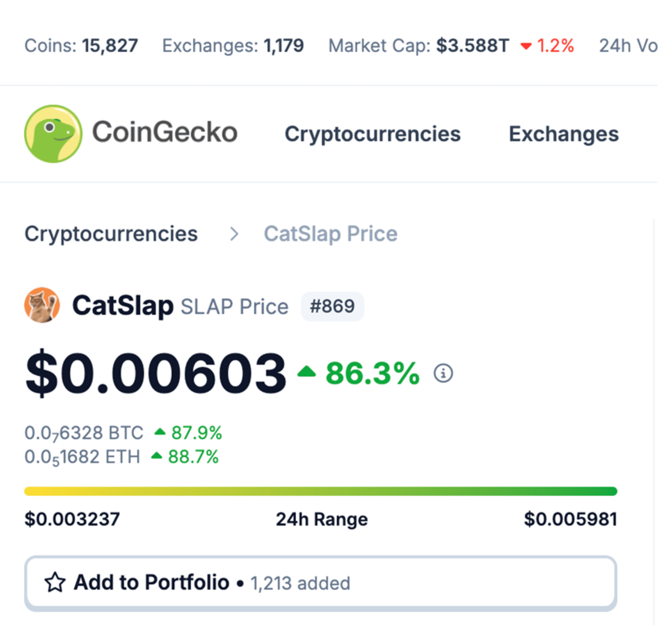Click the 24h Range gradient bar
Screen dimensions: 672x637
(321, 491)
